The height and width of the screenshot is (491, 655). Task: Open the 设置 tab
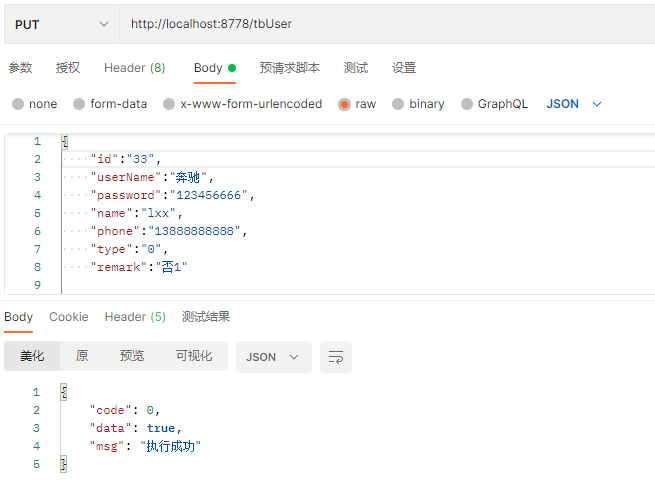click(x=404, y=68)
